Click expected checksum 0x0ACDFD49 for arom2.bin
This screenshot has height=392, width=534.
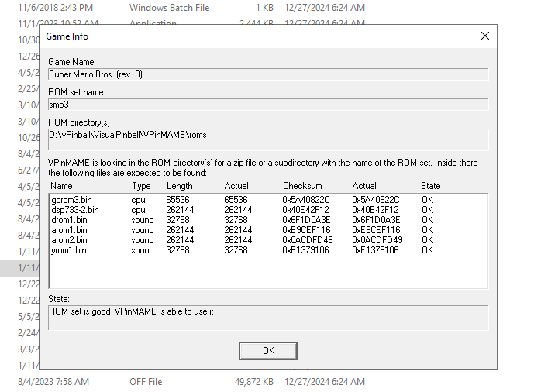pyautogui.click(x=307, y=240)
